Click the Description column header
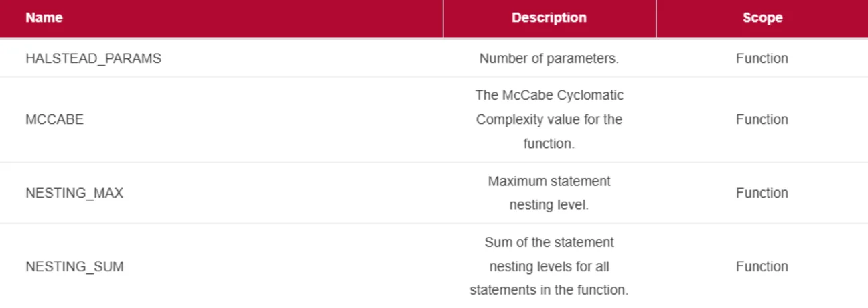 [x=549, y=18]
